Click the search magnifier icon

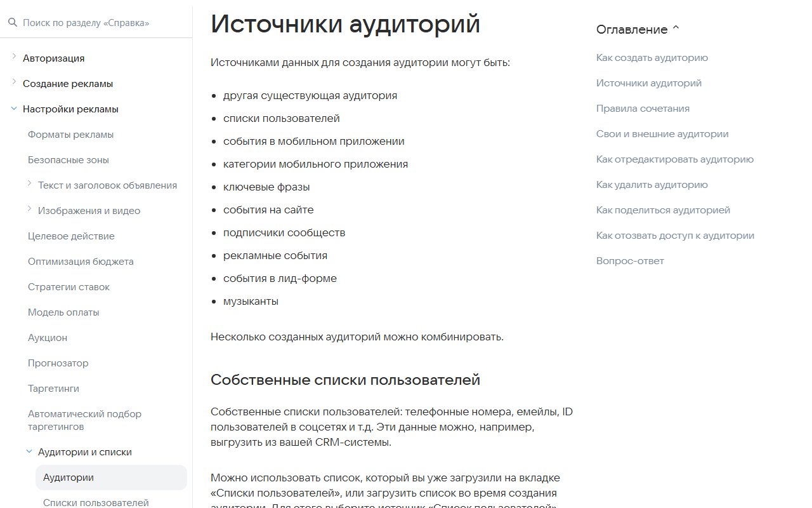tap(13, 23)
